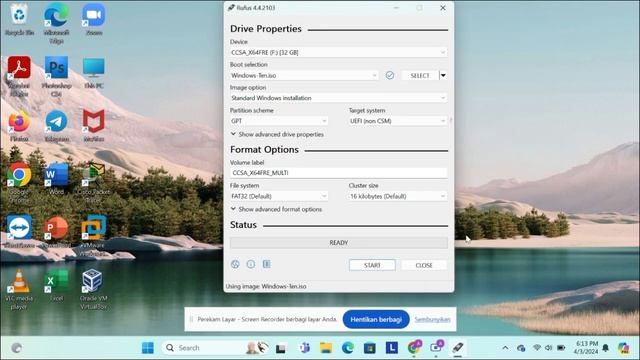Open Rufus language settings globe icon
This screenshot has height=360, width=640.
[235, 264]
